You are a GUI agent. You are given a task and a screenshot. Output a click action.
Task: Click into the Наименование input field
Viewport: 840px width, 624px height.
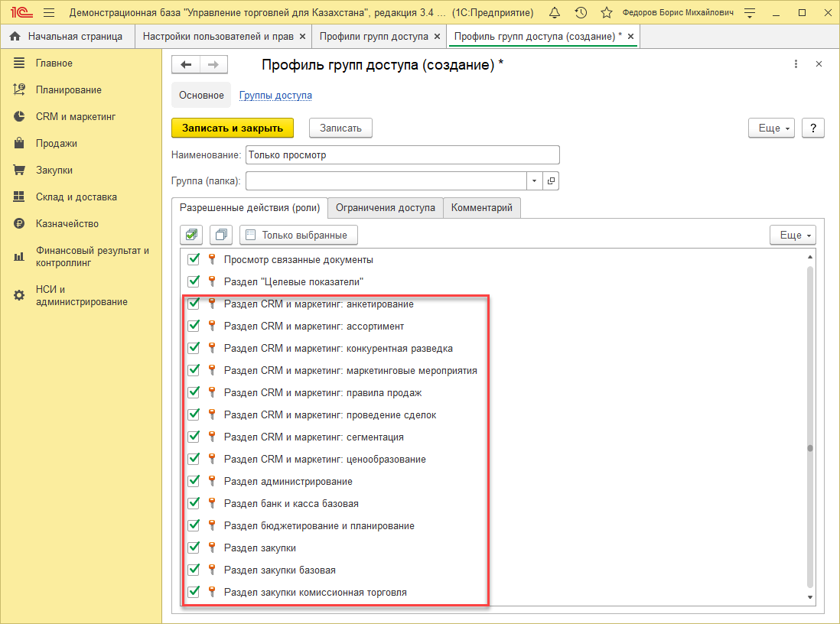tap(402, 155)
